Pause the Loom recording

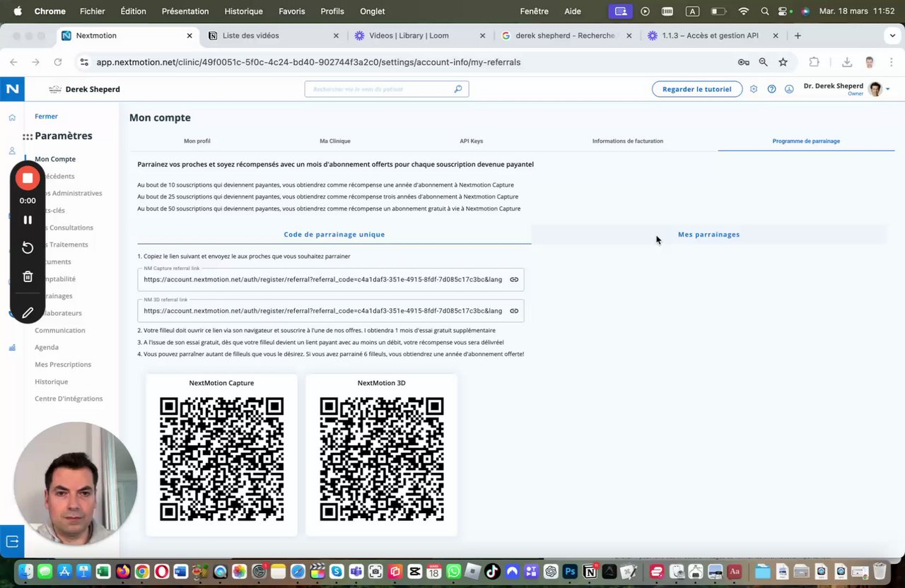click(28, 220)
